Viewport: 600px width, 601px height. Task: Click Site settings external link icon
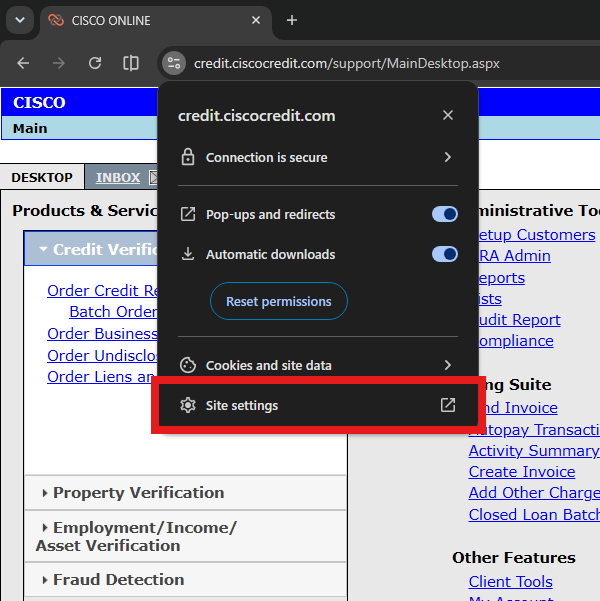click(x=447, y=405)
